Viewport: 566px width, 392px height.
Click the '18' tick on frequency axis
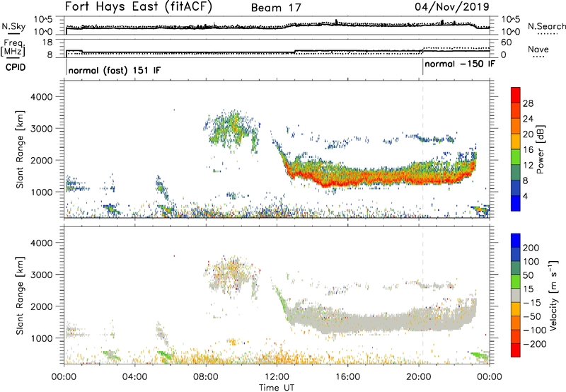(47, 42)
